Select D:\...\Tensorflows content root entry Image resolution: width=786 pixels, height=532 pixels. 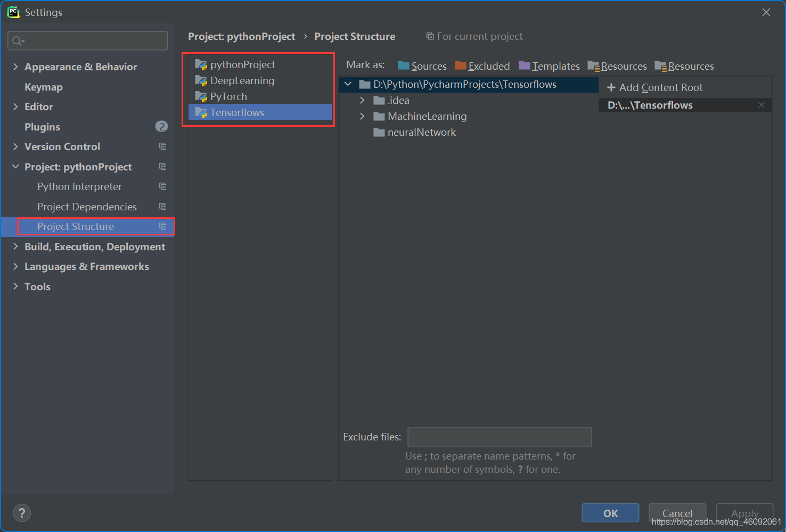click(x=685, y=105)
